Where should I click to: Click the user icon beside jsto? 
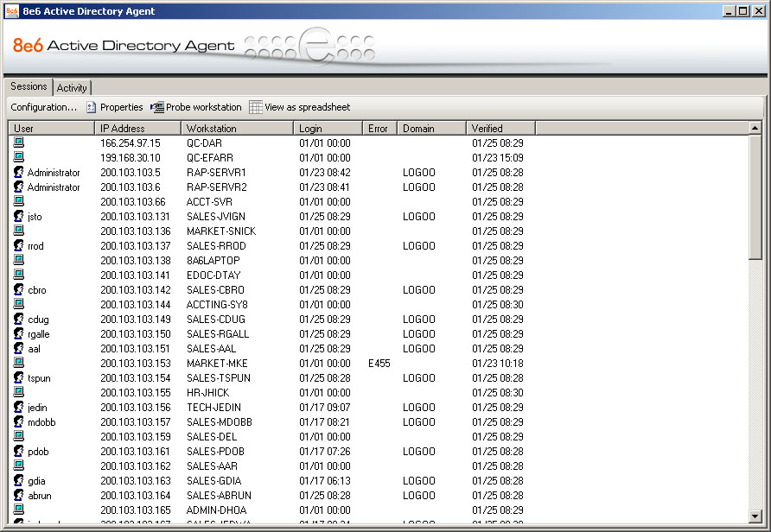coord(19,216)
